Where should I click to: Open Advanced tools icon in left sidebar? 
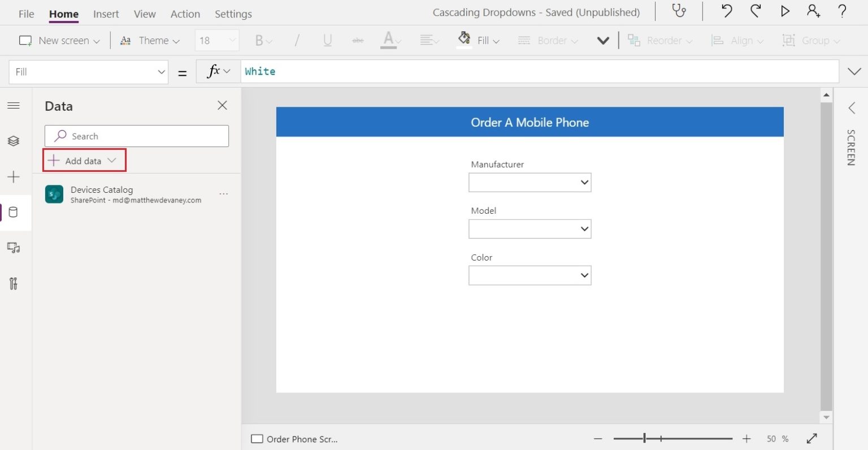pyautogui.click(x=14, y=283)
